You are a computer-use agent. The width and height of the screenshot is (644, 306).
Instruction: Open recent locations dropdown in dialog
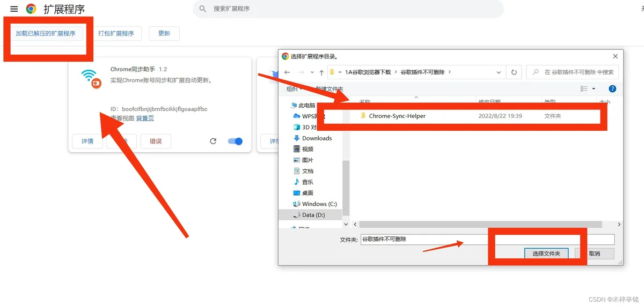[313, 72]
